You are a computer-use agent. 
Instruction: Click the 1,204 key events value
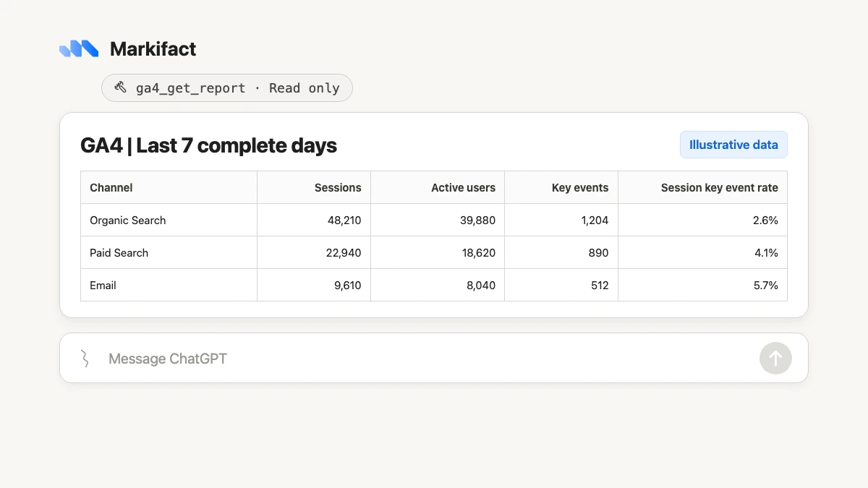[x=595, y=220]
